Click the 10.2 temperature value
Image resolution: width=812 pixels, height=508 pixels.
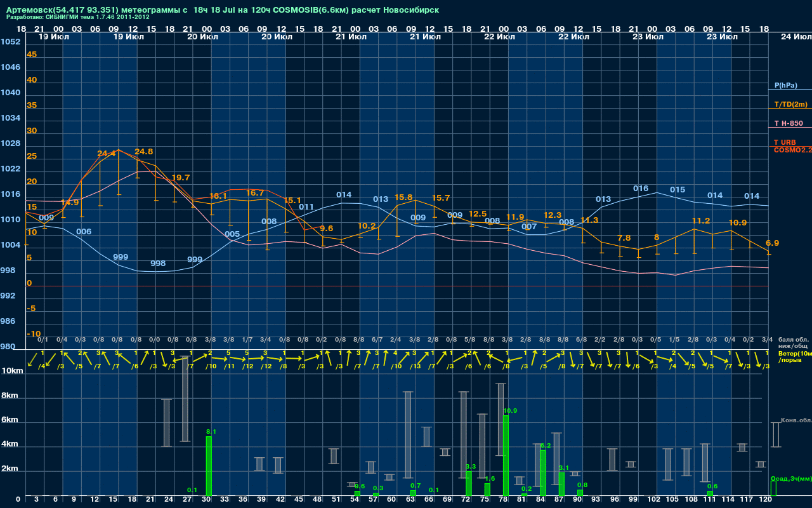click(367, 226)
